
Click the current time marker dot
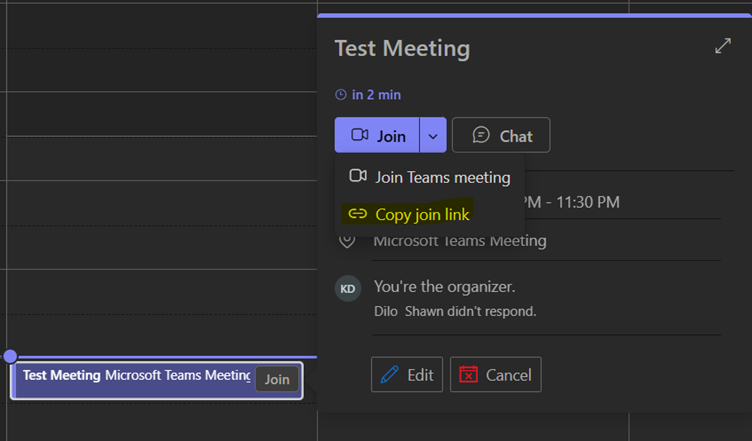pyautogui.click(x=10, y=356)
